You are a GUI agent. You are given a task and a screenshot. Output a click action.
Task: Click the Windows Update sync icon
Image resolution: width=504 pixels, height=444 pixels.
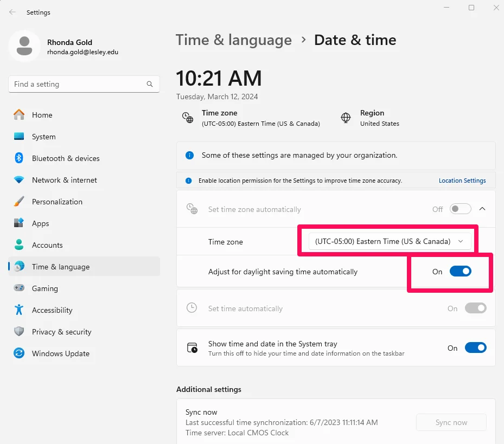(19, 353)
